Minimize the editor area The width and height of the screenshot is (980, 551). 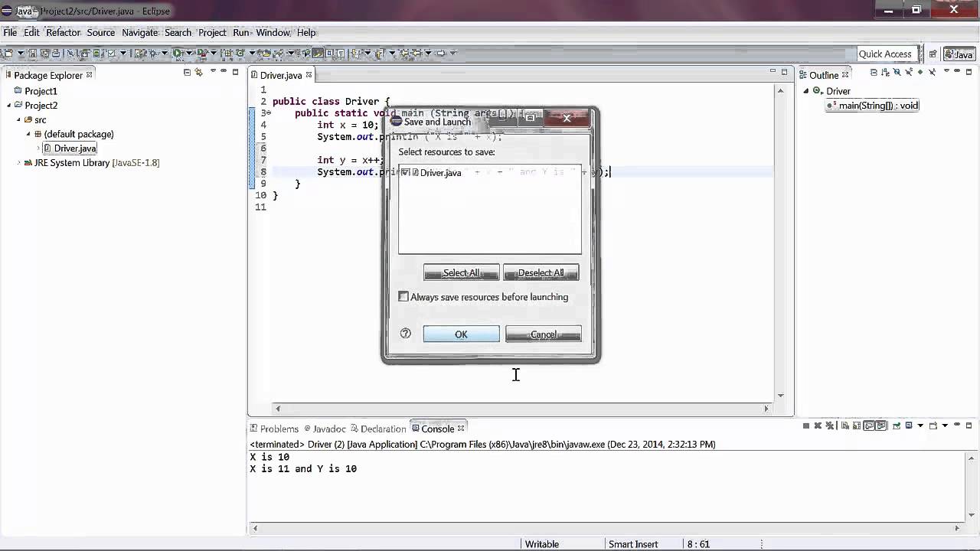click(x=773, y=71)
